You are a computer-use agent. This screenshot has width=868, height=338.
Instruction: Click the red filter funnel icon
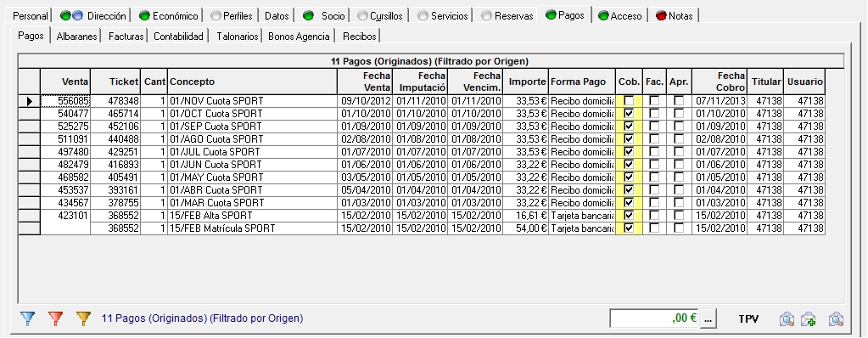pyautogui.click(x=55, y=318)
